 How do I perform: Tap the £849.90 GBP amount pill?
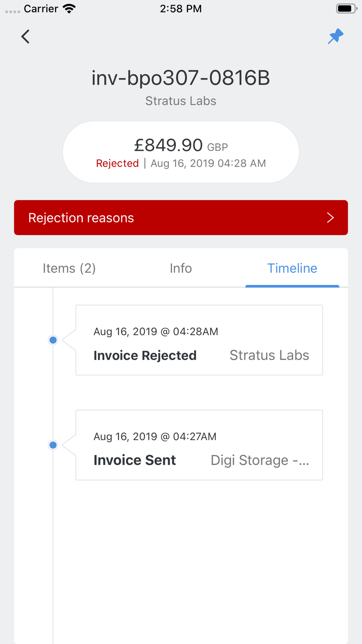181,152
